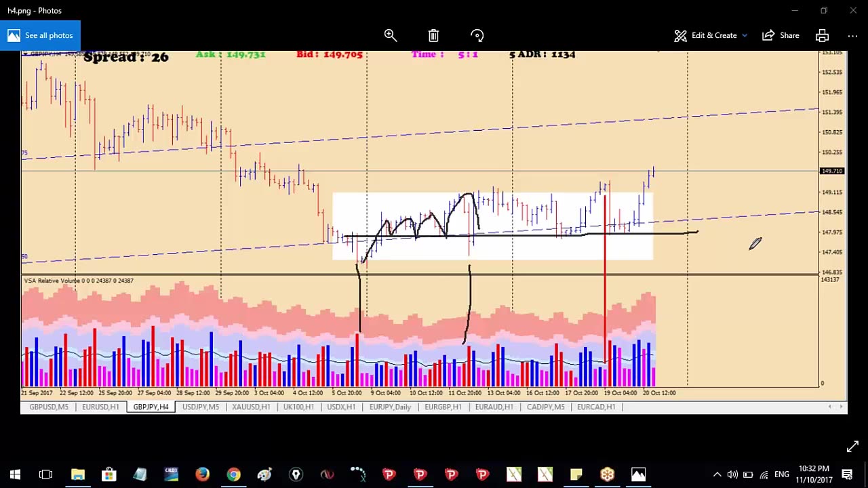Launch Firefox from the taskbar

click(202, 474)
